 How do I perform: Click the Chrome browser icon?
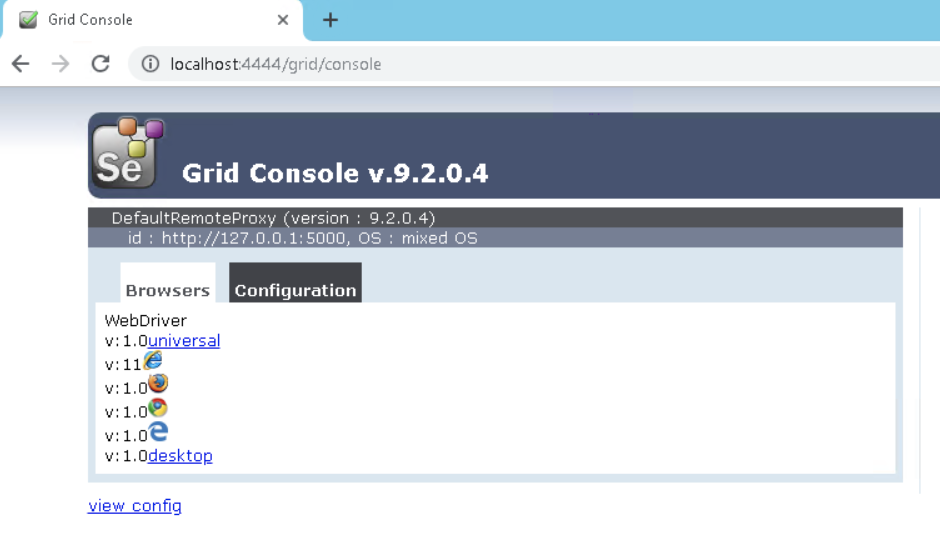[158, 408]
